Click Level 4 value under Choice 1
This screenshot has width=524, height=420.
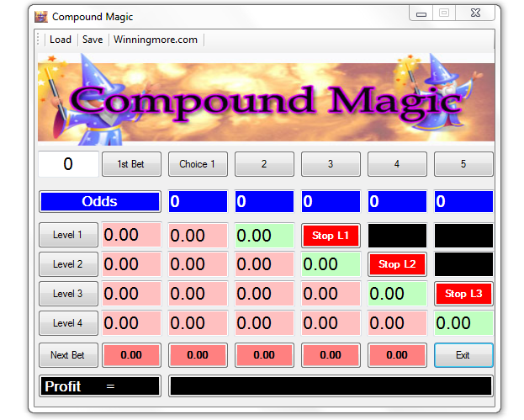198,323
